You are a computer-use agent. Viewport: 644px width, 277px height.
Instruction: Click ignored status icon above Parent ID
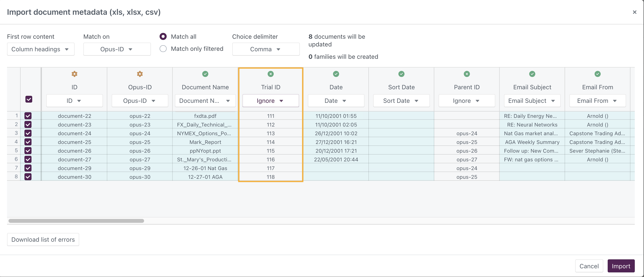466,74
